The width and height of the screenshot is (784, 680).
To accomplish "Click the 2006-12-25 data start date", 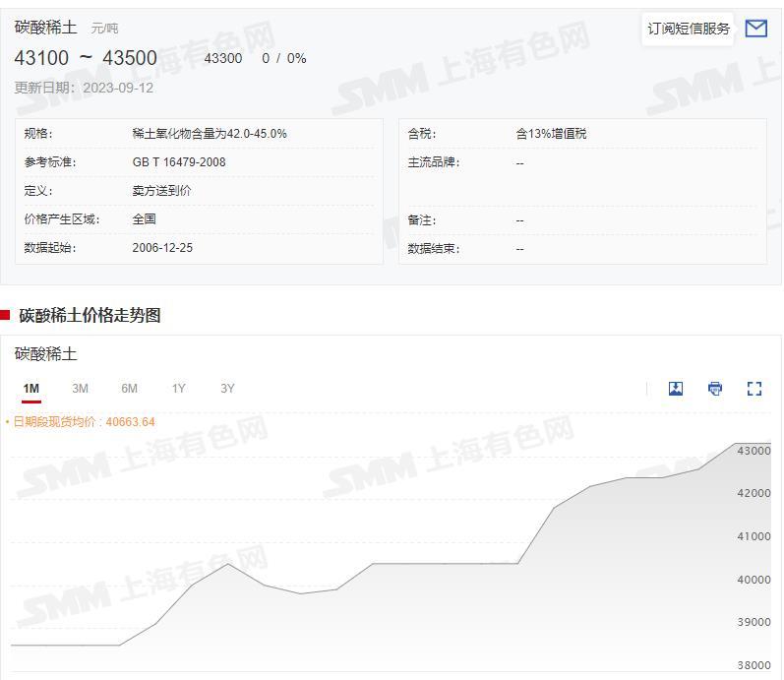I will click(162, 248).
